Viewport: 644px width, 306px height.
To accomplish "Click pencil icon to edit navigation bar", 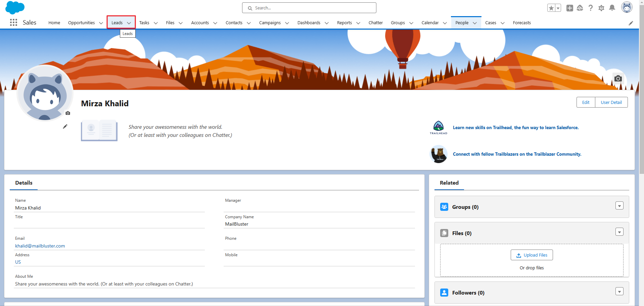I will point(631,23).
